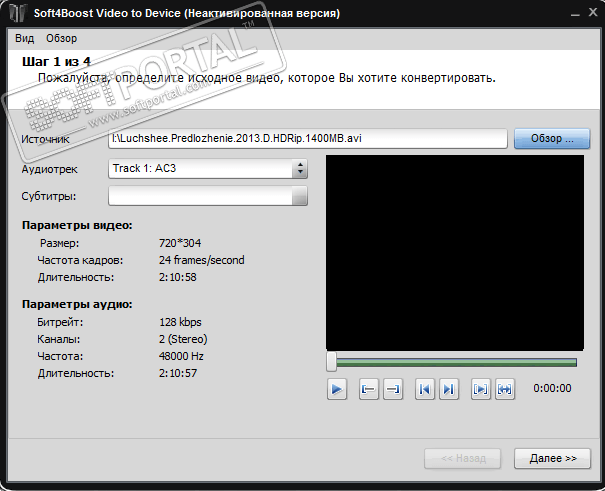Image resolution: width=605 pixels, height=491 pixels.
Task: Open the Вид menu
Action: [25, 39]
